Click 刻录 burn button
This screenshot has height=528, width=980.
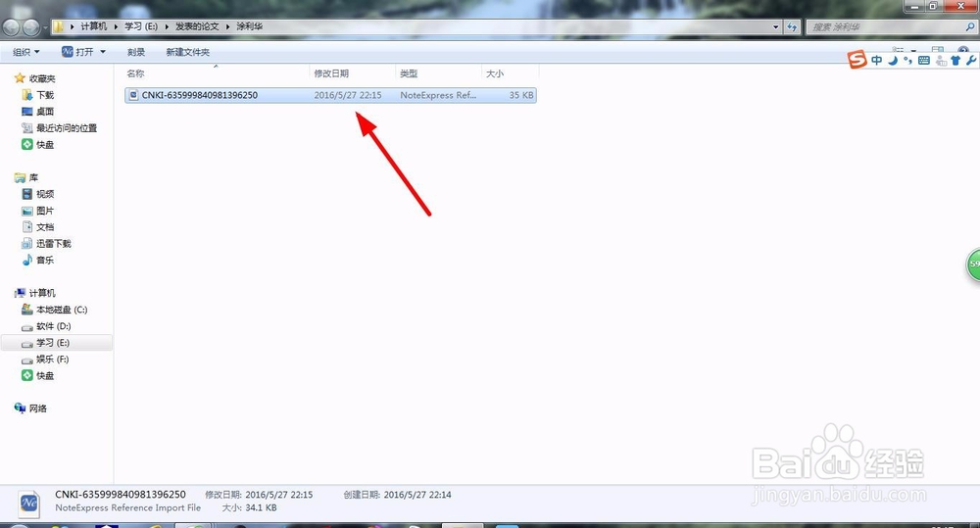pos(136,52)
